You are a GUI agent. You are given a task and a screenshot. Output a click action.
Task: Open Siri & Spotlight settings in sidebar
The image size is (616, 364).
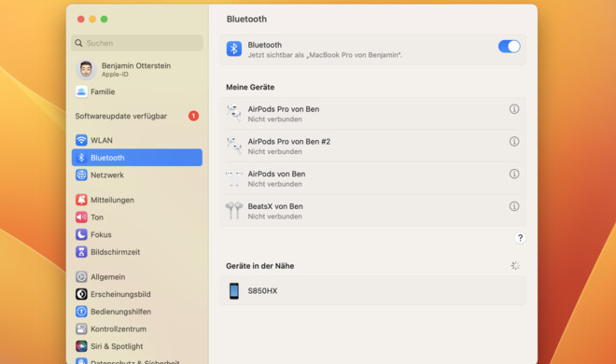[x=137, y=346]
